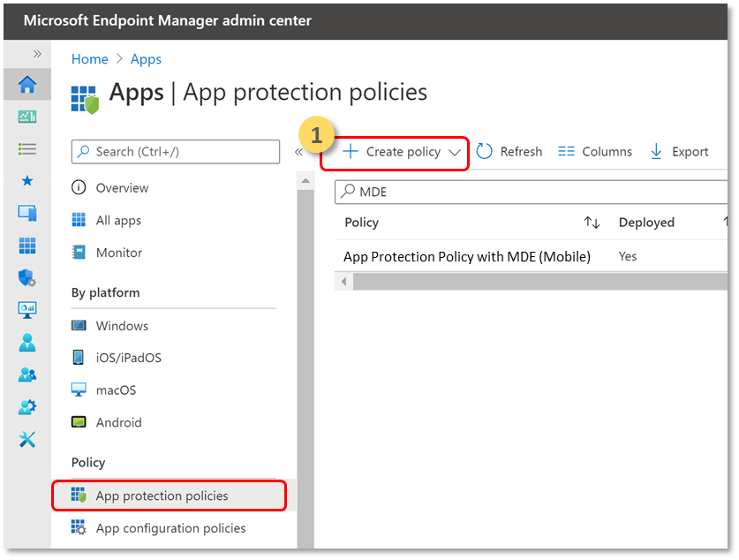Export the policy list
Image resolution: width=739 pixels, height=560 pixels.
point(679,152)
